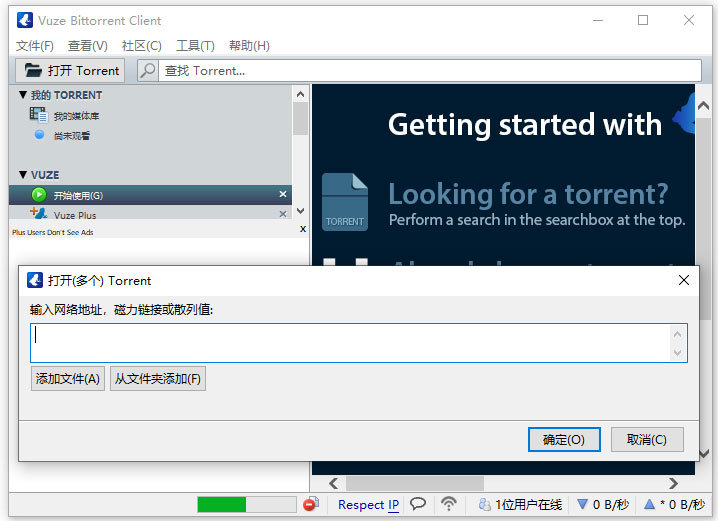Open the 帮助(H) menu
Image resolution: width=718 pixels, height=521 pixels.
pos(249,46)
